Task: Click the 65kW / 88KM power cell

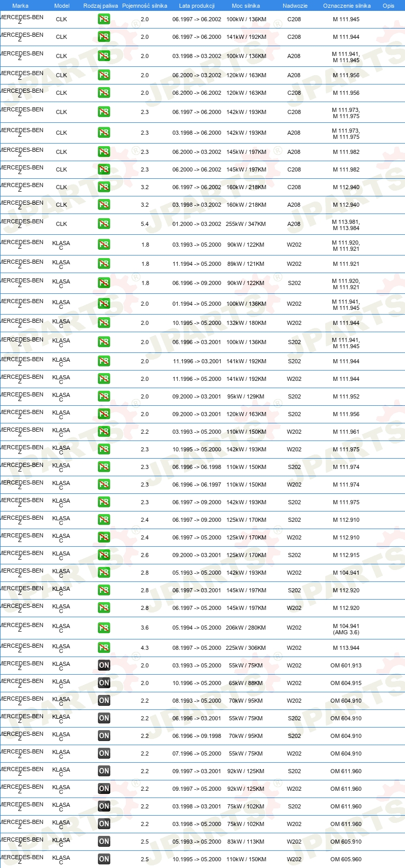Action: (246, 684)
